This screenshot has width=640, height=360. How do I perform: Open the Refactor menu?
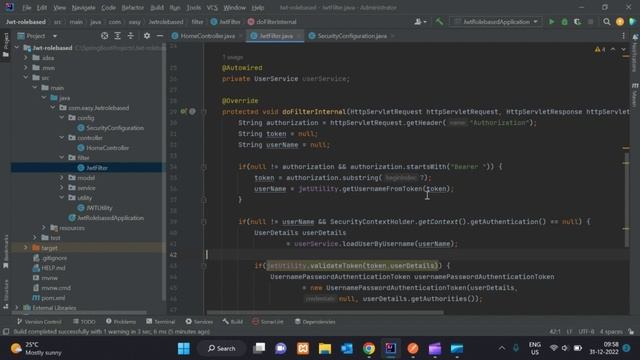tap(133, 7)
